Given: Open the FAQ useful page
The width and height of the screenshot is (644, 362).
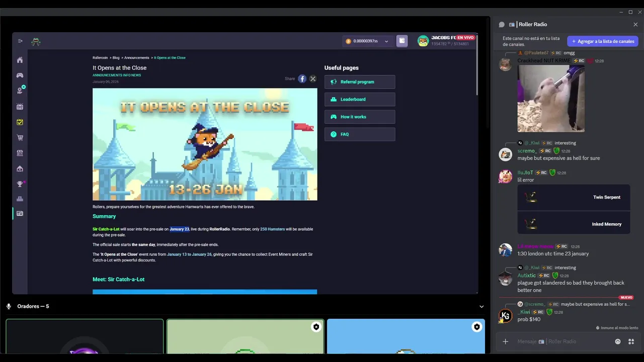Looking at the screenshot, I should click(360, 134).
